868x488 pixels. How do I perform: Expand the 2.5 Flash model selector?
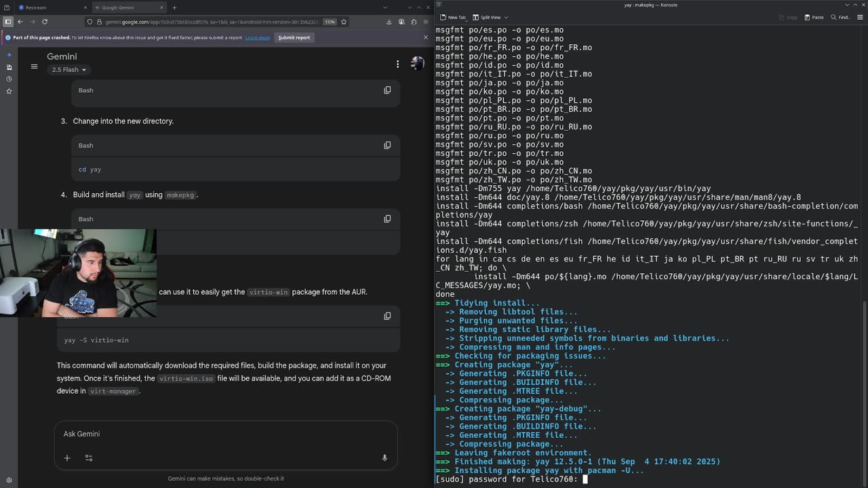(68, 70)
